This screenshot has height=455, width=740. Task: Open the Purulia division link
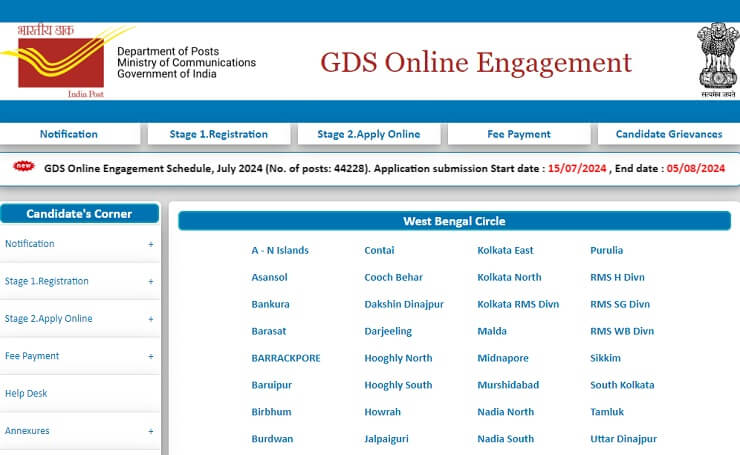pyautogui.click(x=606, y=250)
